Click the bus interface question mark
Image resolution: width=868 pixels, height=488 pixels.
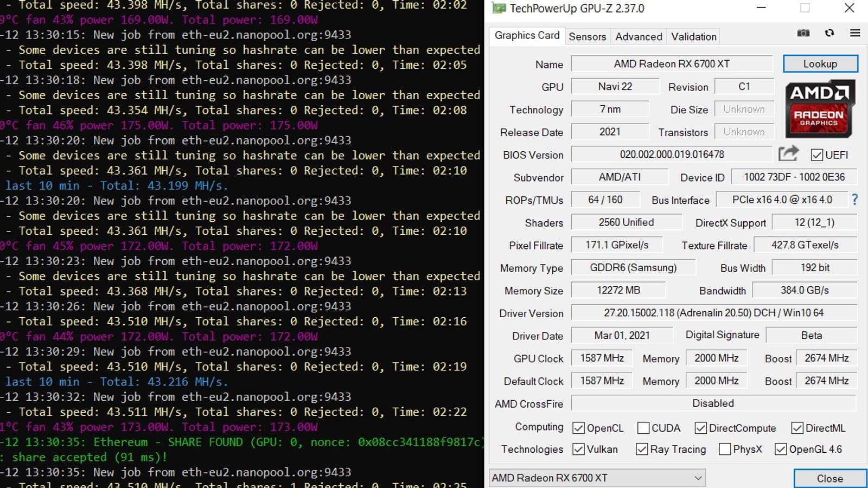click(x=855, y=200)
